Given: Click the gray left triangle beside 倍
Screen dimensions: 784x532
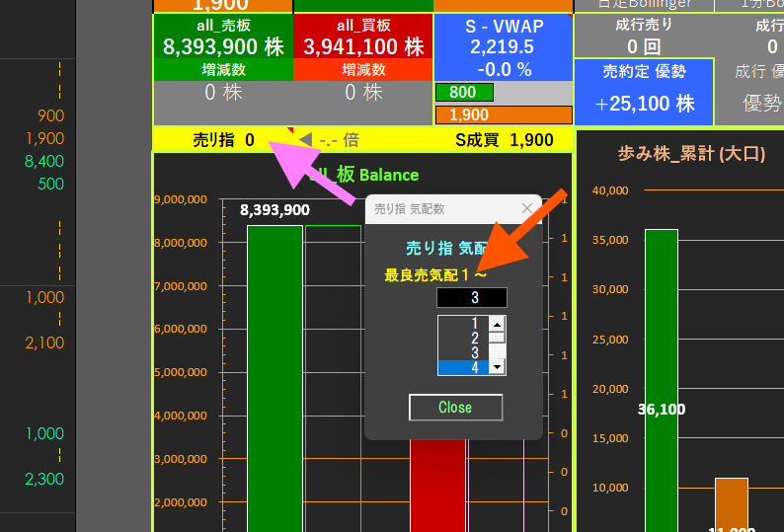Looking at the screenshot, I should (x=306, y=140).
